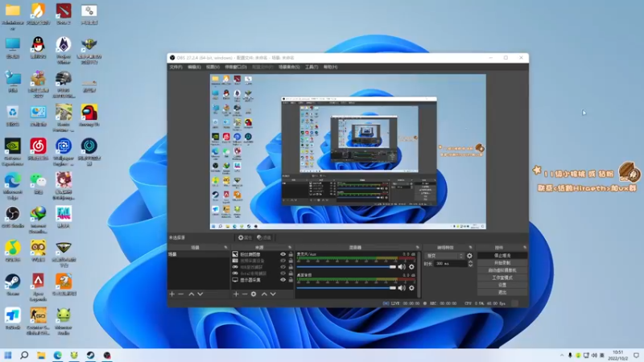Open the QQ penguin desktop icon
Image resolution: width=644 pixels, height=362 pixels.
pyautogui.click(x=38, y=47)
